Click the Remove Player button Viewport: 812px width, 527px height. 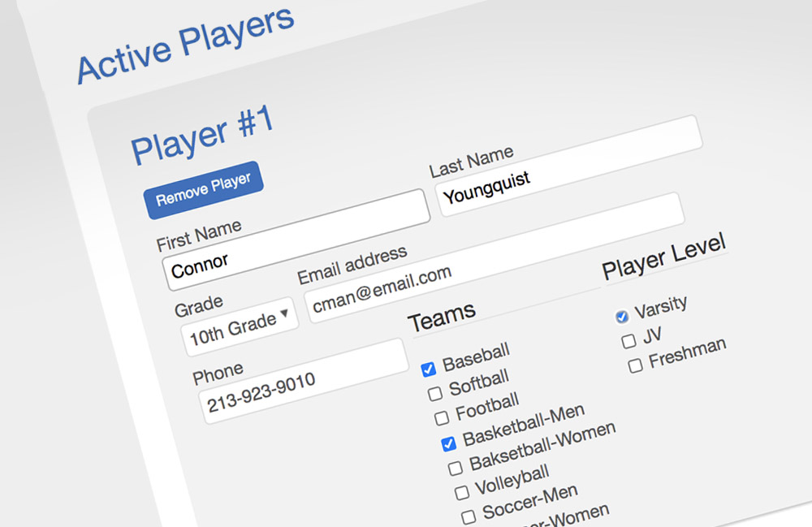[204, 190]
